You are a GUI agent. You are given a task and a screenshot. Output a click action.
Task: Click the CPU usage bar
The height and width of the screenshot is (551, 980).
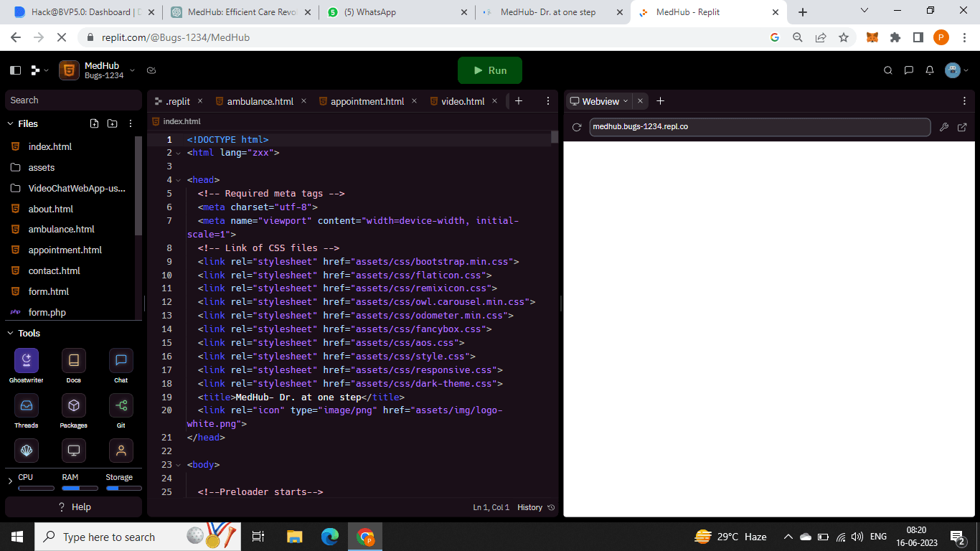pos(36,488)
